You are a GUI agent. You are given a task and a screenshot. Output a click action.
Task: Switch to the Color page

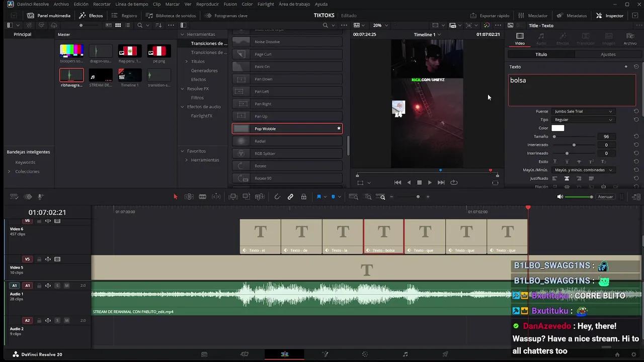click(x=365, y=354)
